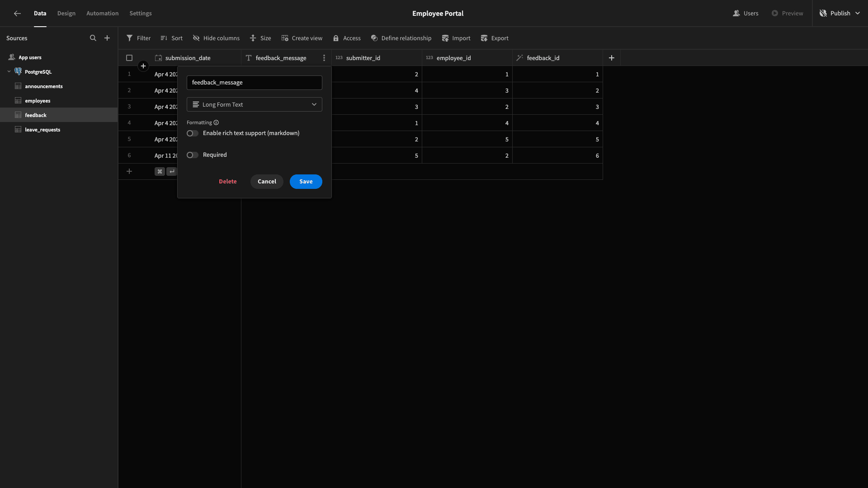Image resolution: width=868 pixels, height=488 pixels.
Task: Toggle the Required switch
Action: pyautogui.click(x=193, y=155)
